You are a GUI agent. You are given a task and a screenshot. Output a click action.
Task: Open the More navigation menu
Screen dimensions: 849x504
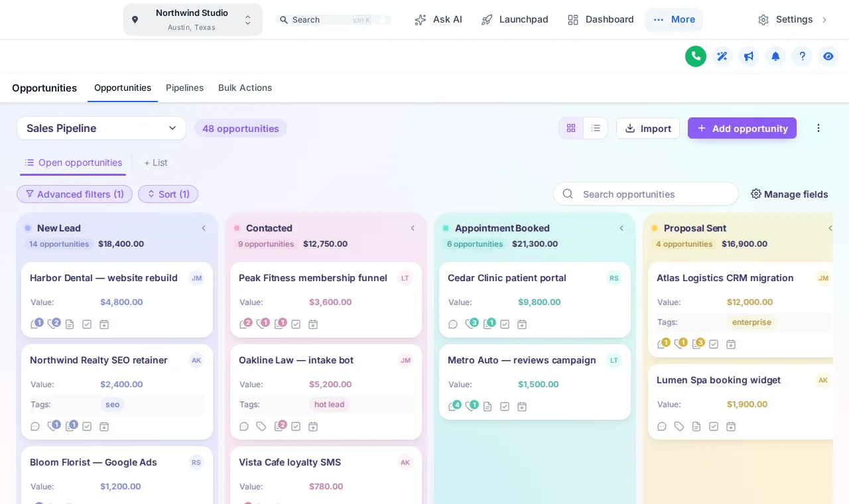pyautogui.click(x=674, y=19)
